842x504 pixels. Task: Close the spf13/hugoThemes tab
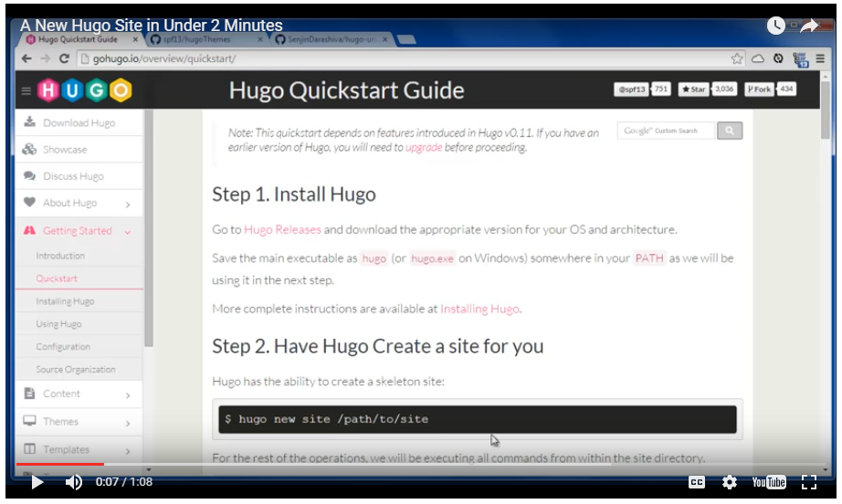click(x=260, y=40)
